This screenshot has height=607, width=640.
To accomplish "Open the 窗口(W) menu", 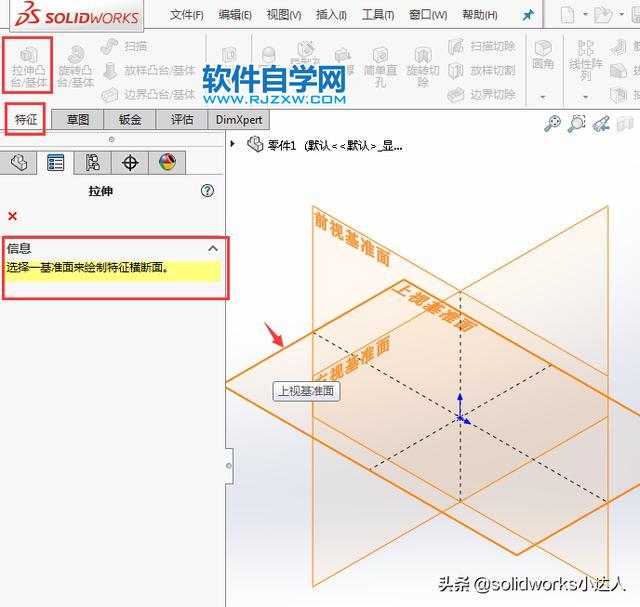I will (x=428, y=15).
